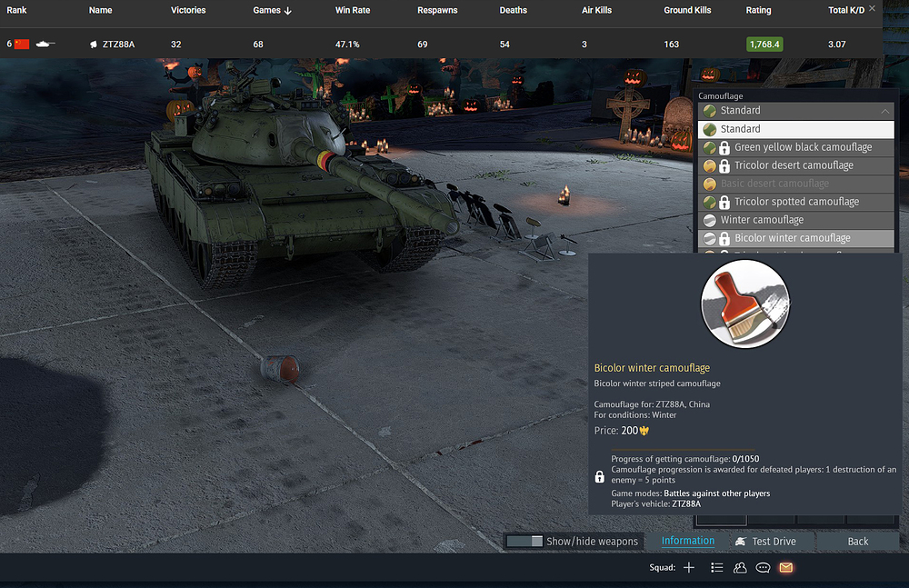909x588 pixels.
Task: Select Winter camouflage option
Action: (x=796, y=220)
